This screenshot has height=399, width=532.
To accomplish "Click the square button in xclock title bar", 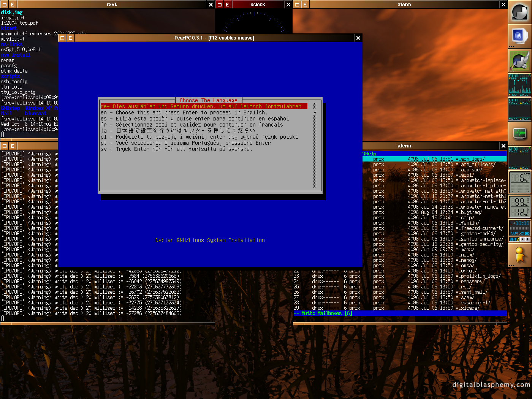I will pyautogui.click(x=220, y=5).
